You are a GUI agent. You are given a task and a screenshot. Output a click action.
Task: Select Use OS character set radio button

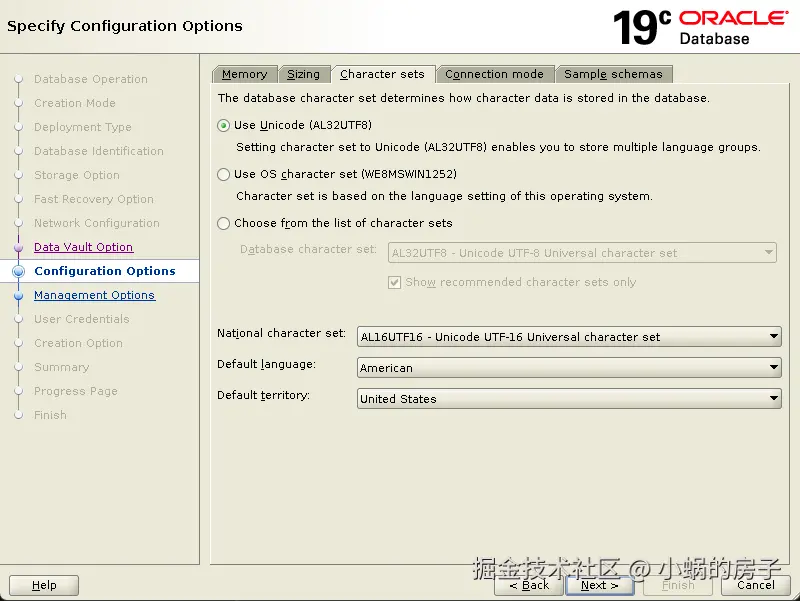(223, 174)
